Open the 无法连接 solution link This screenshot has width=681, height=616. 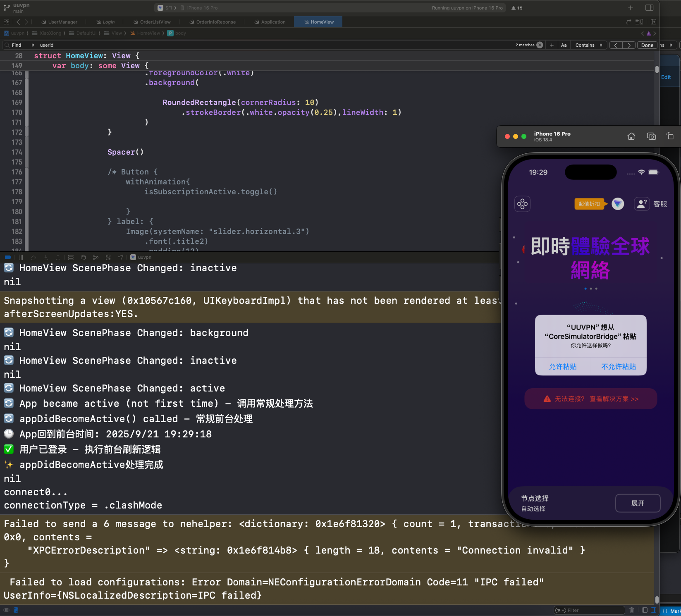click(590, 399)
